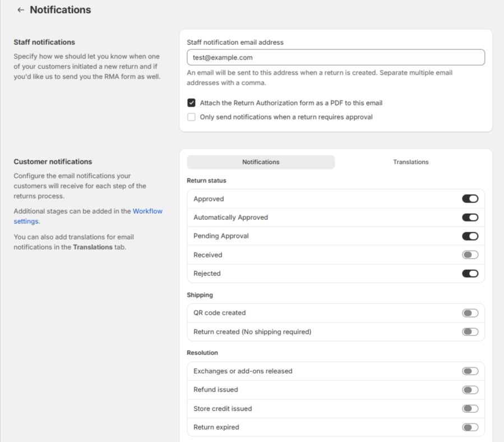Screen dimensions: 504x442
Task: Enable the Received status notification
Action: click(x=470, y=255)
